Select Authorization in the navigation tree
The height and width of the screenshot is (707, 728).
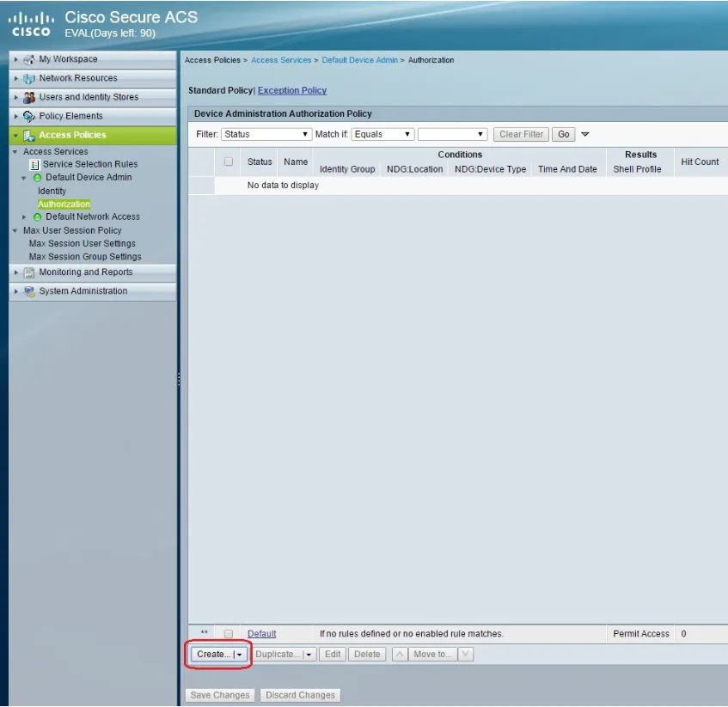[x=64, y=204]
